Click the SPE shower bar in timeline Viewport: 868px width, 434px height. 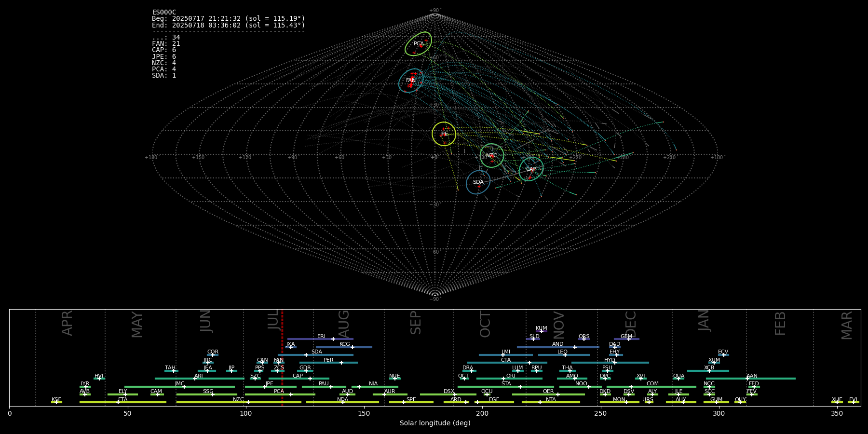coord(411,402)
